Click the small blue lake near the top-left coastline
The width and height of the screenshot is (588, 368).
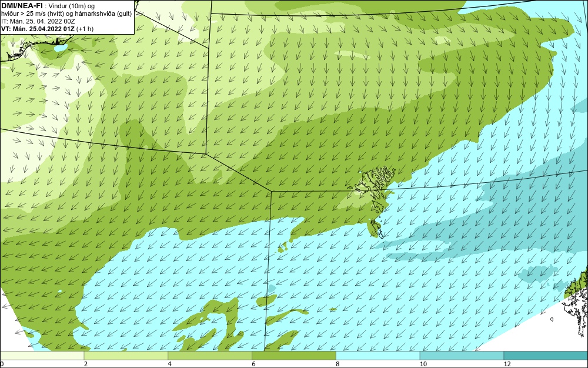click(x=60, y=48)
